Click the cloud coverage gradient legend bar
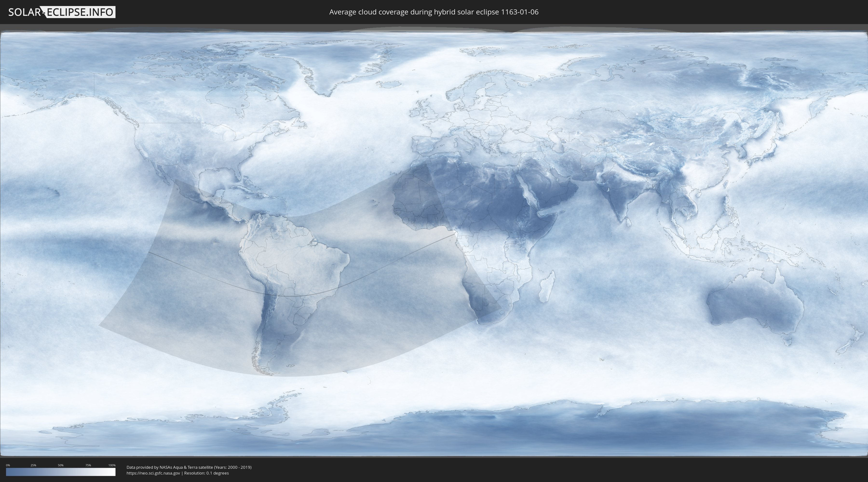This screenshot has height=482, width=868. click(x=61, y=472)
